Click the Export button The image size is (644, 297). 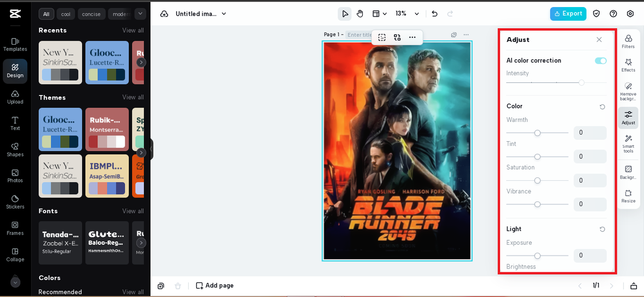pyautogui.click(x=568, y=14)
